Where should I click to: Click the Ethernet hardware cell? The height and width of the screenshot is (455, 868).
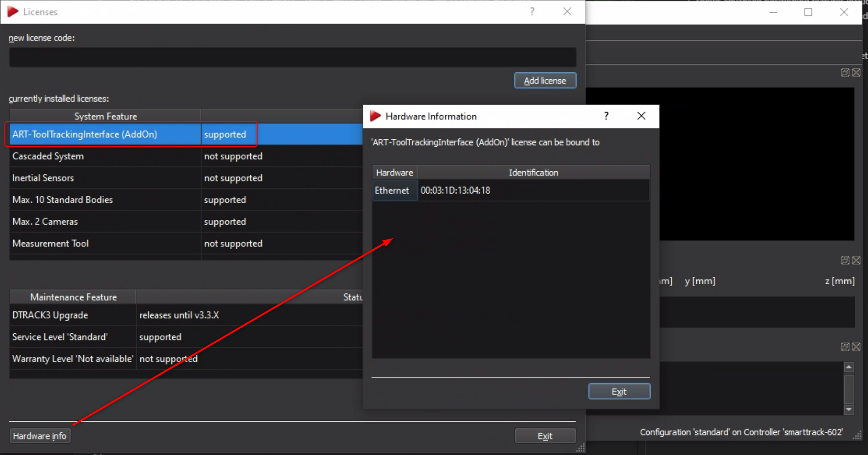(395, 190)
